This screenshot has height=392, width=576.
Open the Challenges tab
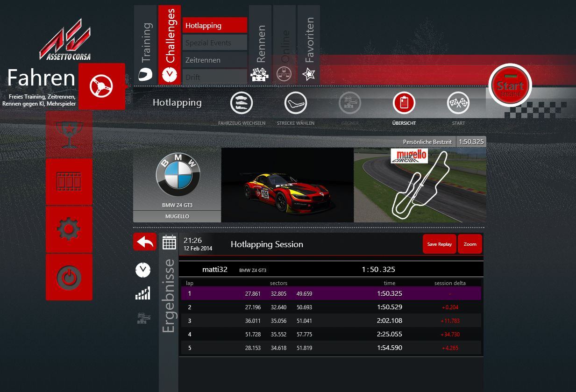click(x=170, y=45)
